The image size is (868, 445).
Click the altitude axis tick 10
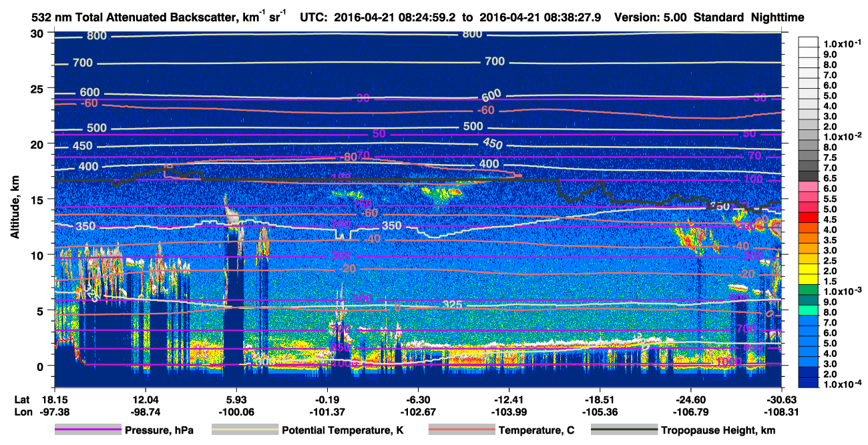pyautogui.click(x=37, y=255)
